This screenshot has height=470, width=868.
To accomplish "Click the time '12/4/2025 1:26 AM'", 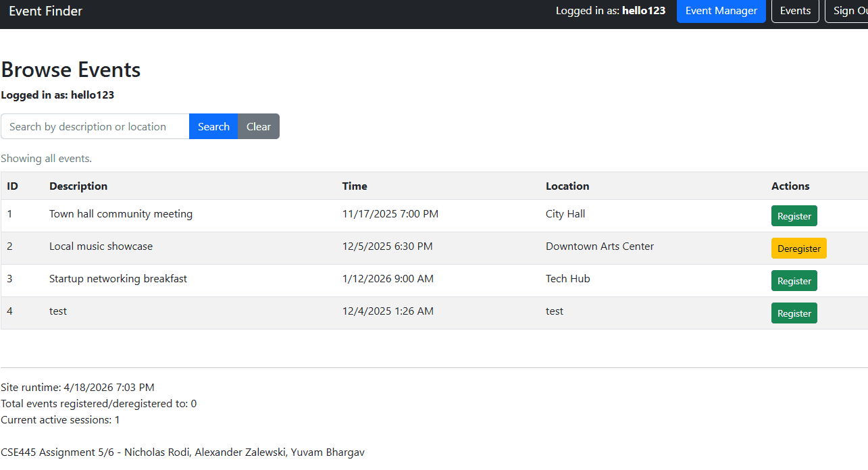I will (x=388, y=311).
